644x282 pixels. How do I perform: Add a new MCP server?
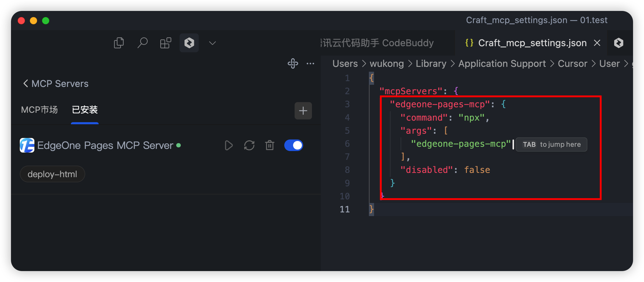(x=303, y=111)
